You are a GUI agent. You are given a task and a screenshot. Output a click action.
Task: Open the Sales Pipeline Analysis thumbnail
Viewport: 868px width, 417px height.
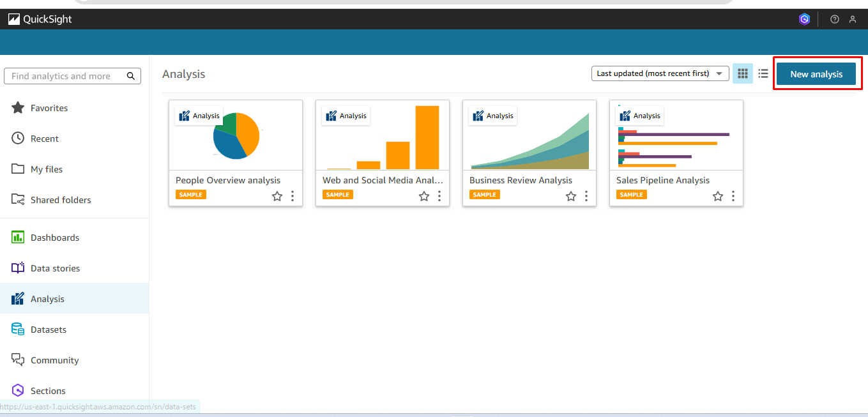[676, 135]
